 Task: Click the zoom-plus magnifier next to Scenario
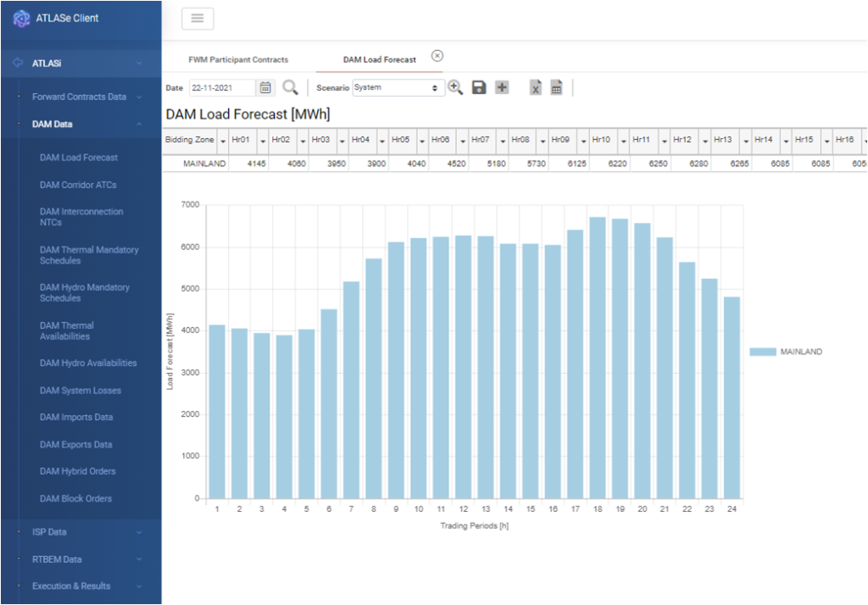point(455,87)
